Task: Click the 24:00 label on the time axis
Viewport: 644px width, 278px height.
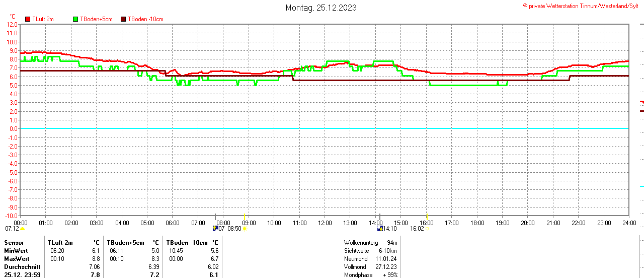Action: (629, 223)
